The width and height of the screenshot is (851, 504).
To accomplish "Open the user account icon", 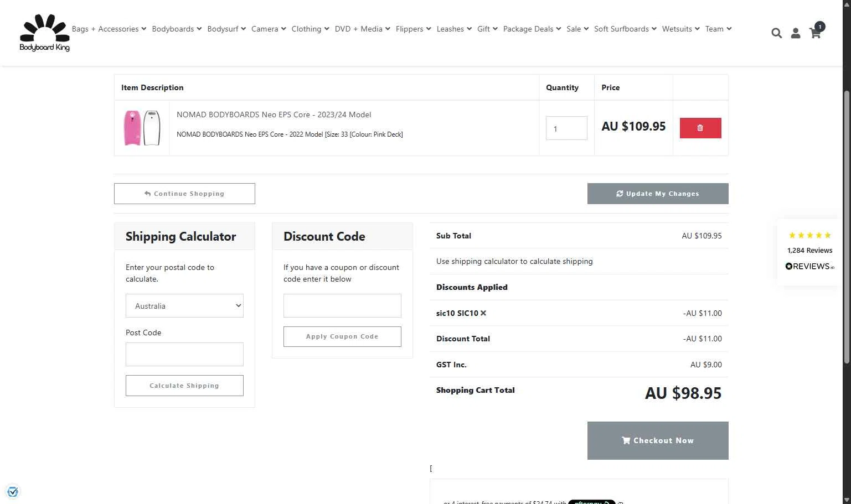I will coord(796,33).
